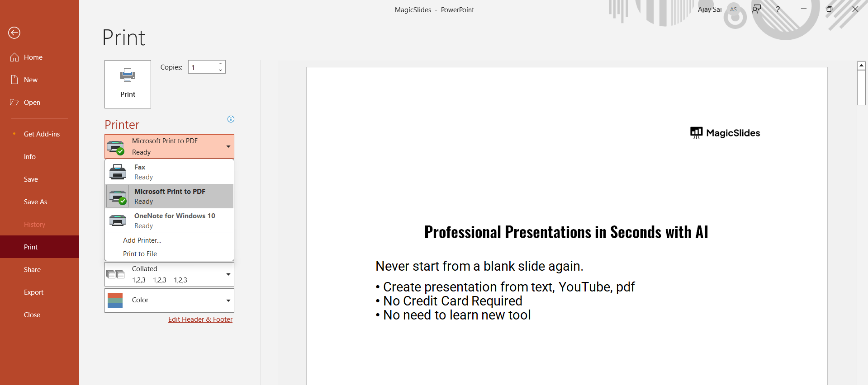Image resolution: width=868 pixels, height=385 pixels.
Task: Select Microsoft Print to PDF in list
Action: tap(169, 196)
